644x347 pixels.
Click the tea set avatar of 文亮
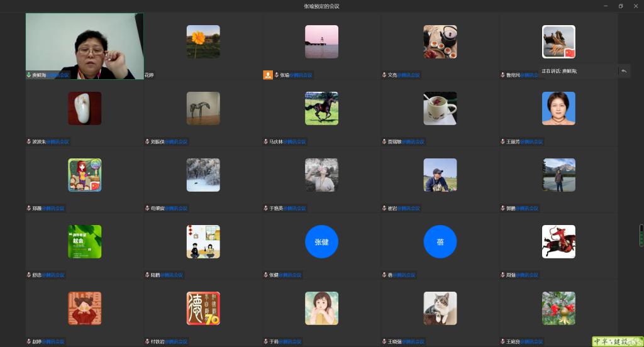[x=440, y=41]
